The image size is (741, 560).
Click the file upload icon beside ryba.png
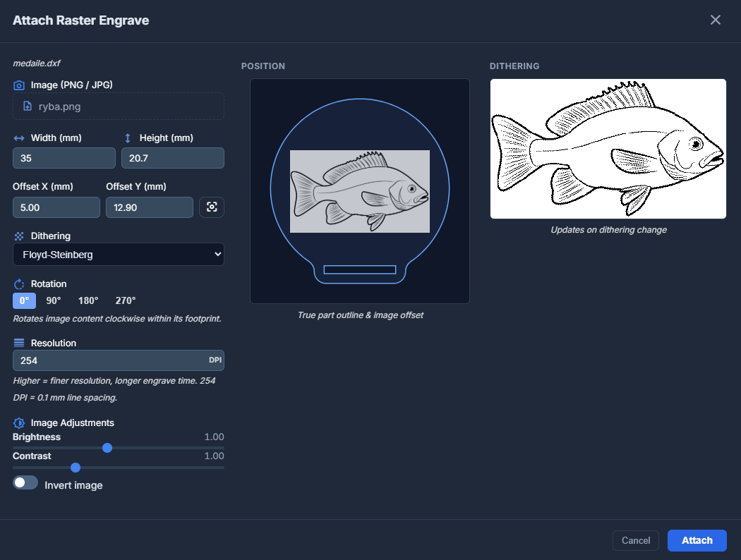click(28, 106)
